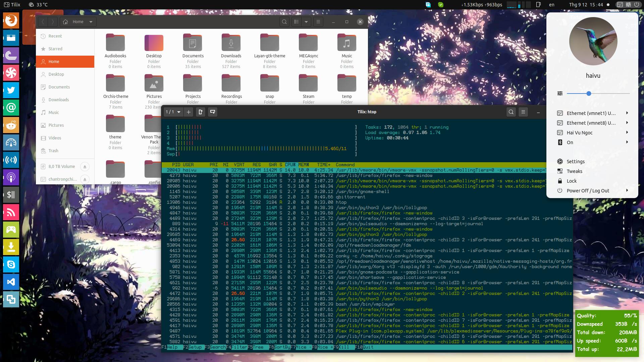This screenshot has width=644, height=362.
Task: Select the Audiobooks folder
Action: (115, 50)
